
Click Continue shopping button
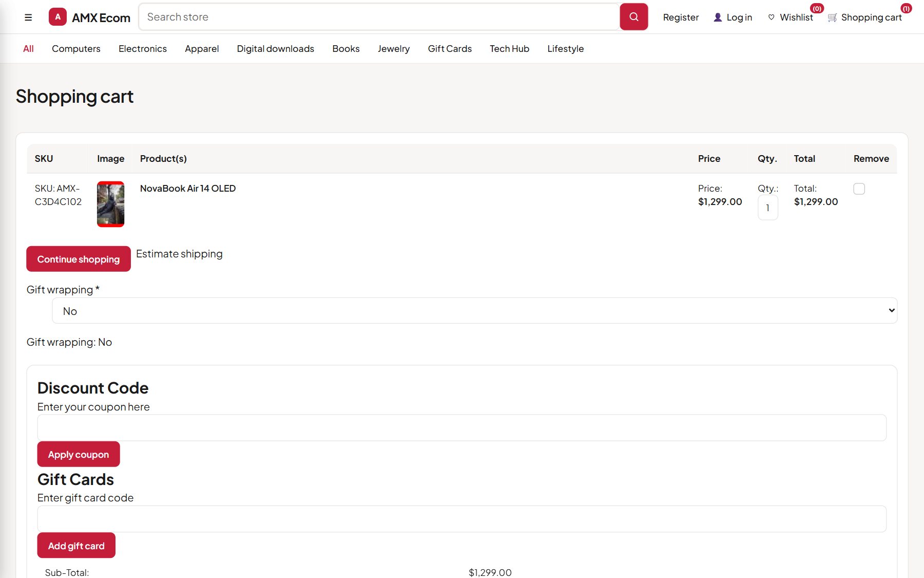(79, 259)
